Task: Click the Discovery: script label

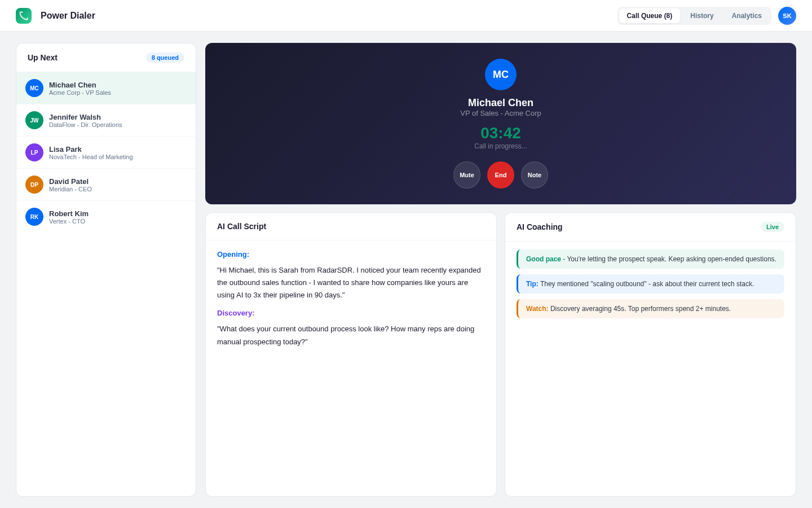Action: click(x=236, y=313)
